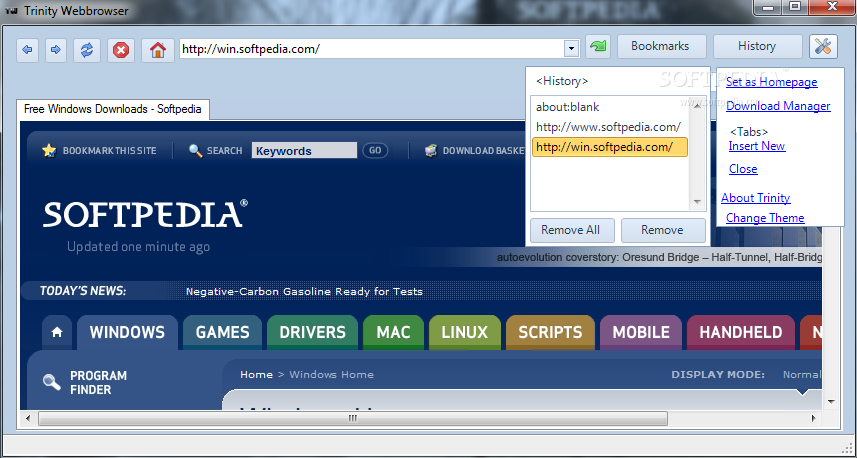The height and width of the screenshot is (458, 857).
Task: Select the Free Windows Downloads - Softpedia tab
Action: [113, 109]
